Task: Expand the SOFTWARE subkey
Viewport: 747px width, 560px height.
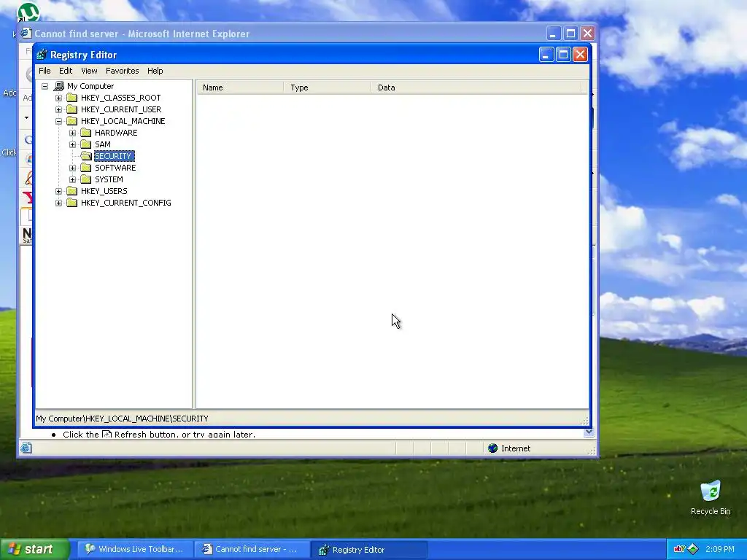Action: tap(72, 168)
